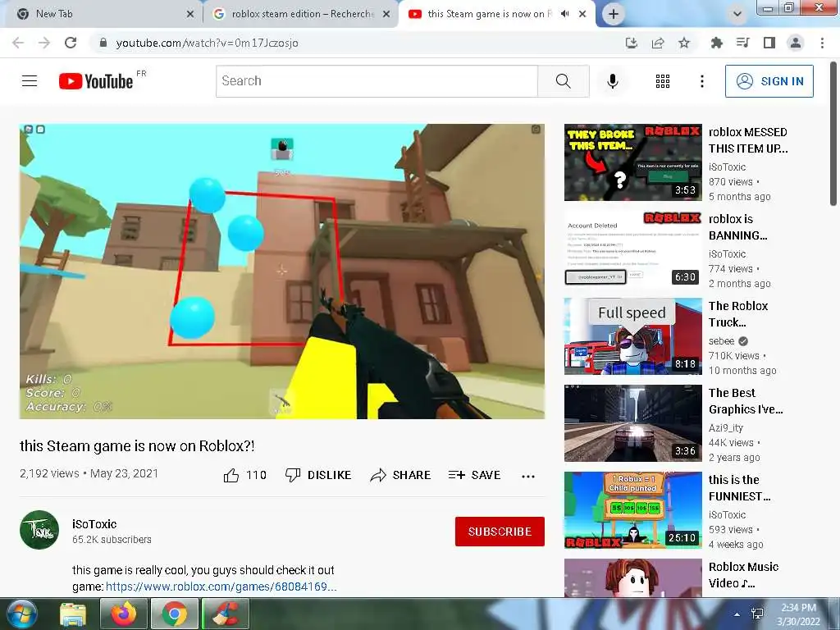The height and width of the screenshot is (630, 840).
Task: Open sebee channel name
Action: (721, 340)
